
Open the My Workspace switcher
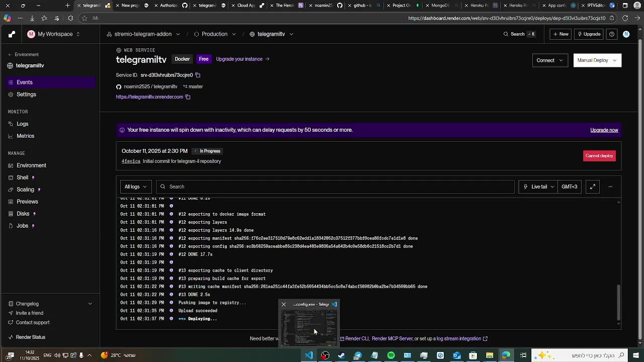[x=54, y=34]
